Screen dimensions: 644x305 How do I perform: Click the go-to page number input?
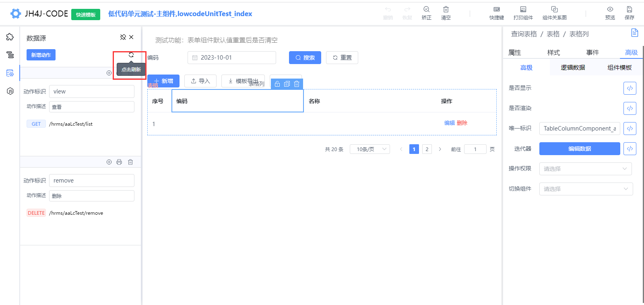[x=475, y=149]
